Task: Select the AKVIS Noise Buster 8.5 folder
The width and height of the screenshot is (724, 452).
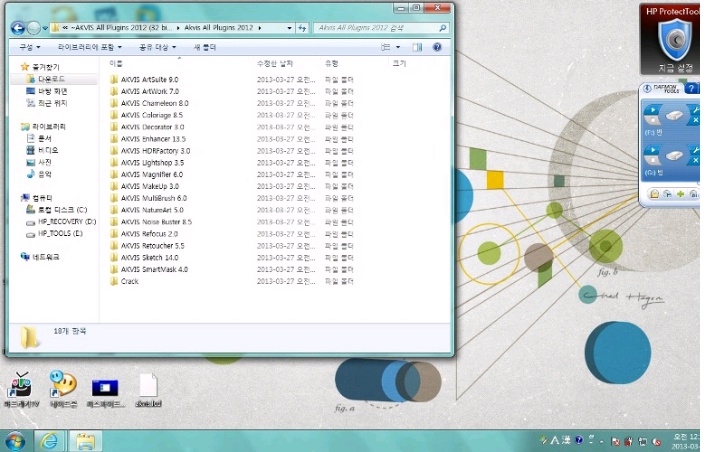Action: pyautogui.click(x=151, y=222)
